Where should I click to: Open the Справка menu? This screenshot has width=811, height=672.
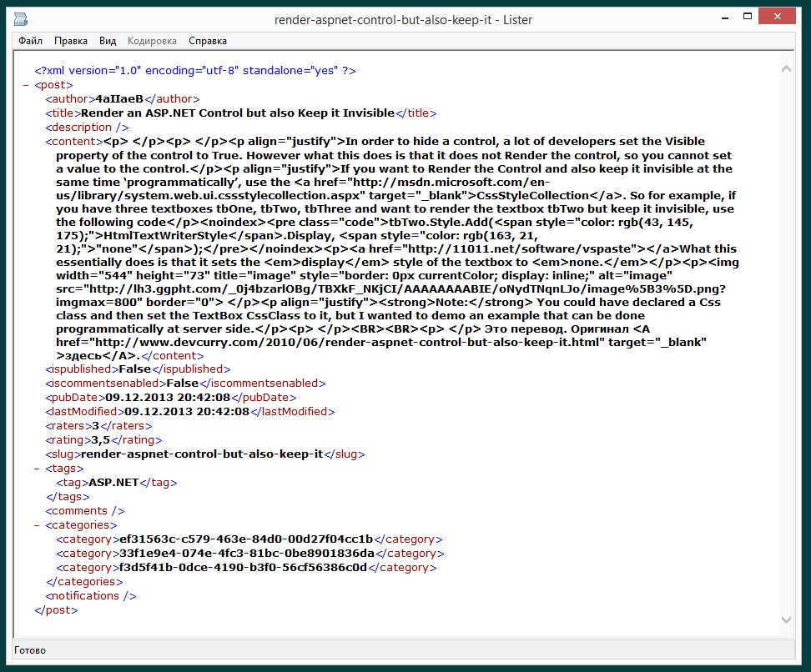click(x=208, y=41)
